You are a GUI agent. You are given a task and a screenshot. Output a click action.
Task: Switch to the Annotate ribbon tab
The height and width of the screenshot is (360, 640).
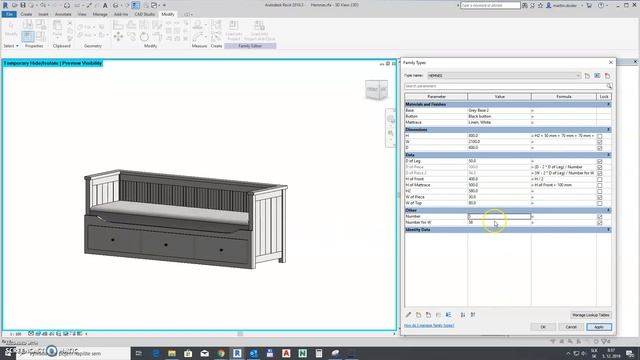63,14
